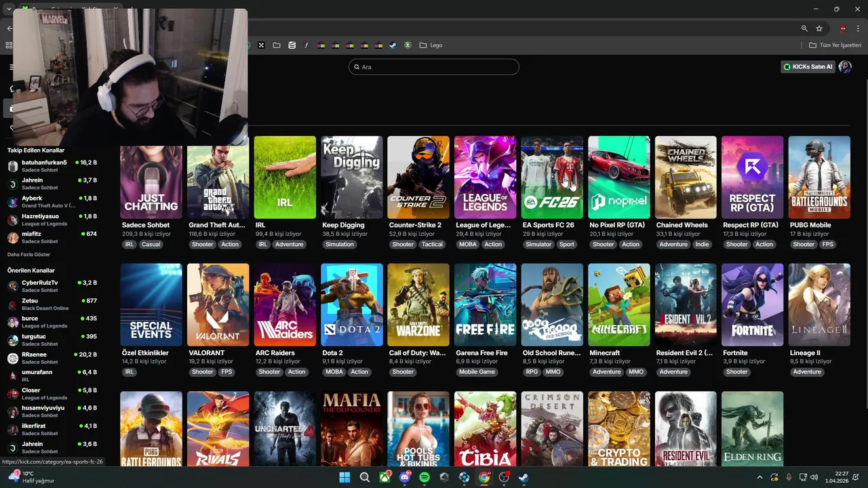Open Discord from the taskbar
The image size is (868, 488).
pos(405,477)
